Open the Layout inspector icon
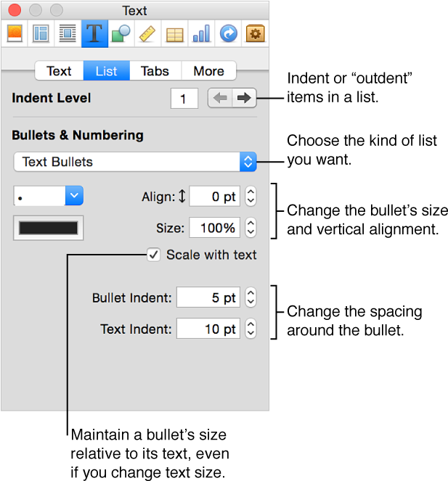The height and width of the screenshot is (481, 448). click(41, 33)
